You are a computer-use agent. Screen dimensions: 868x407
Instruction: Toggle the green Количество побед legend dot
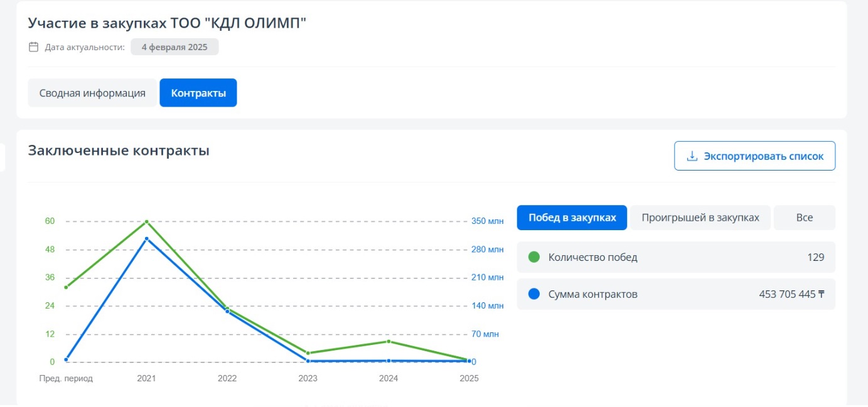coord(534,257)
